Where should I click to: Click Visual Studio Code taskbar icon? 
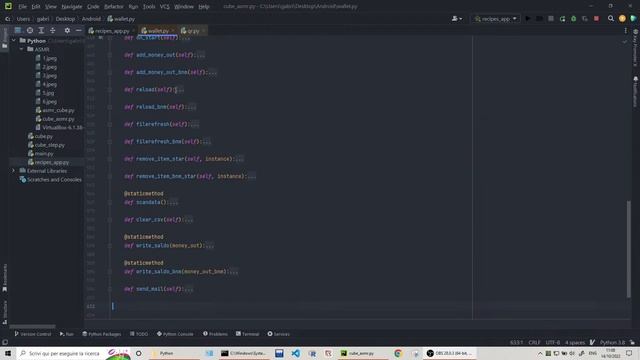(x=296, y=353)
